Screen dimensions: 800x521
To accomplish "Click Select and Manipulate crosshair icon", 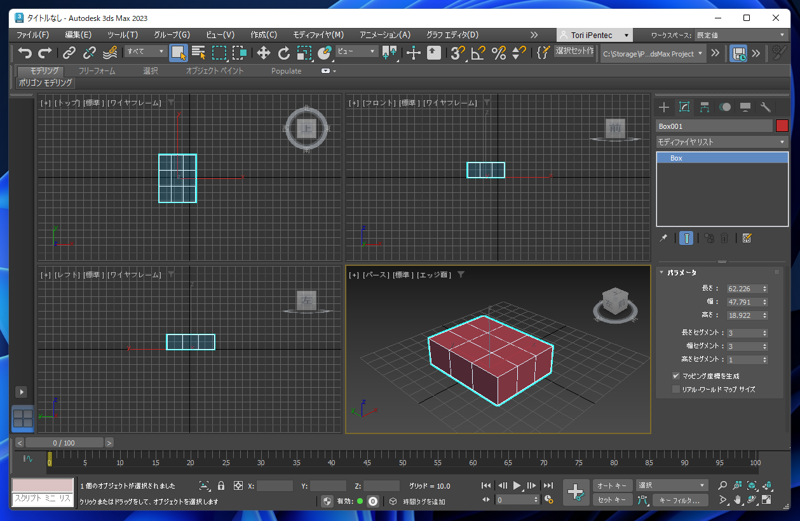I will [413, 53].
